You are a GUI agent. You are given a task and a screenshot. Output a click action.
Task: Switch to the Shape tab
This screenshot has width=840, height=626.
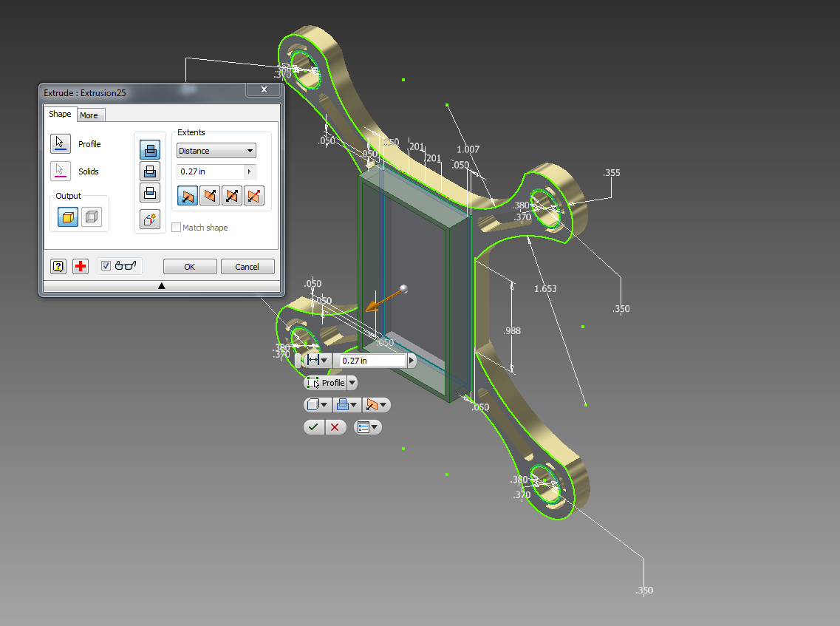(60, 114)
